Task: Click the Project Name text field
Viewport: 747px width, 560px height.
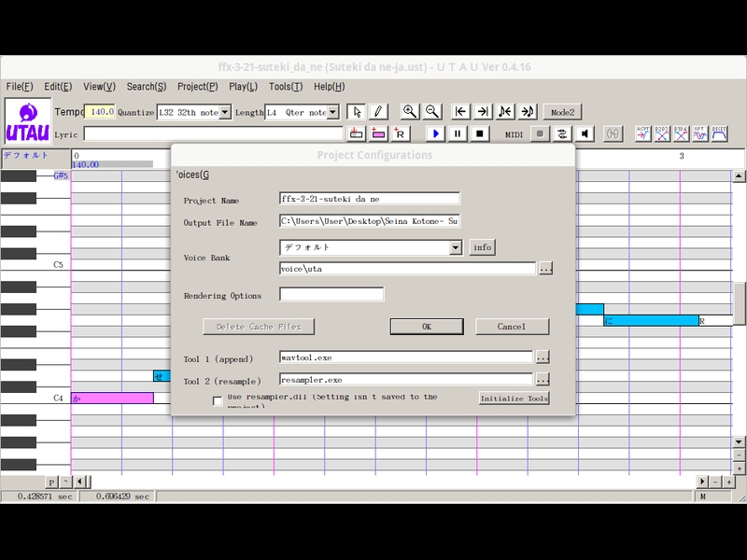Action: coord(370,199)
